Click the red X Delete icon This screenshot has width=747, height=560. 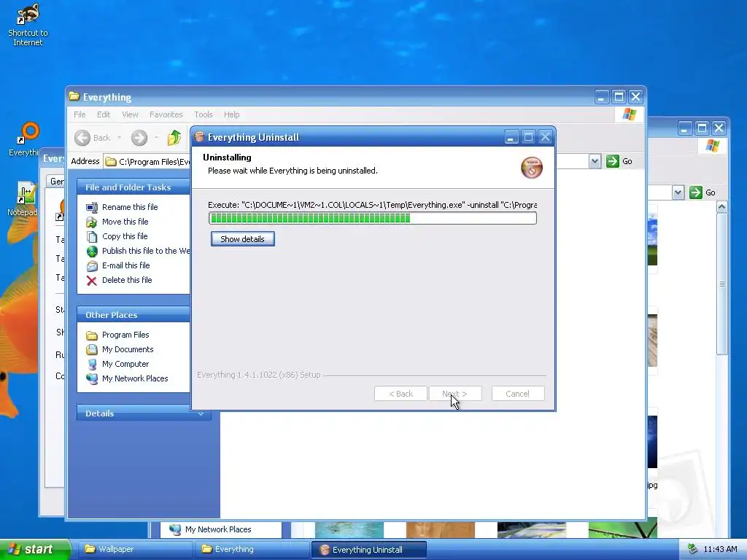point(91,281)
